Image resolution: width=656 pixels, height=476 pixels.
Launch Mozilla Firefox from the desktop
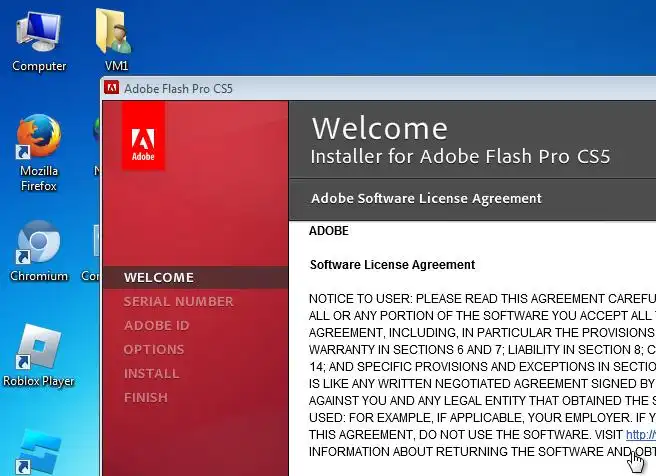point(39,153)
